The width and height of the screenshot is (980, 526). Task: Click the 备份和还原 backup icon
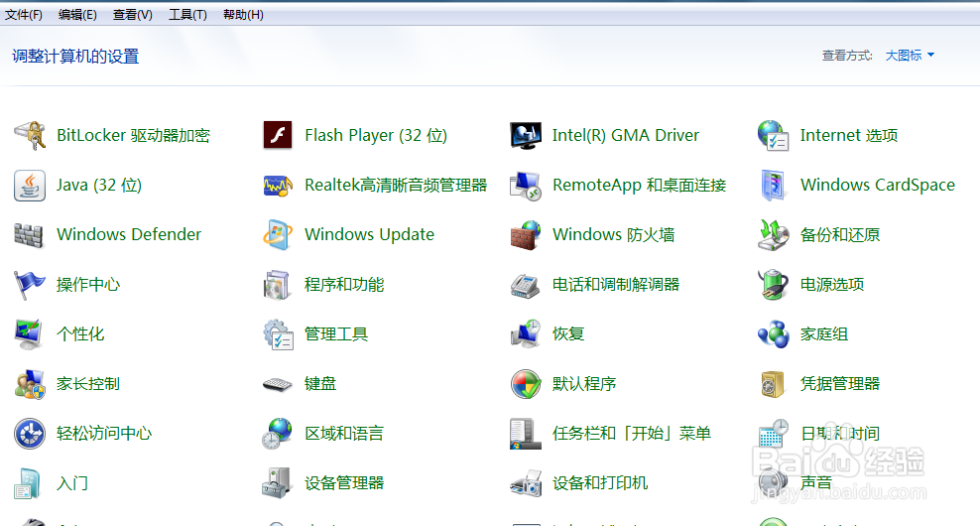tap(773, 234)
